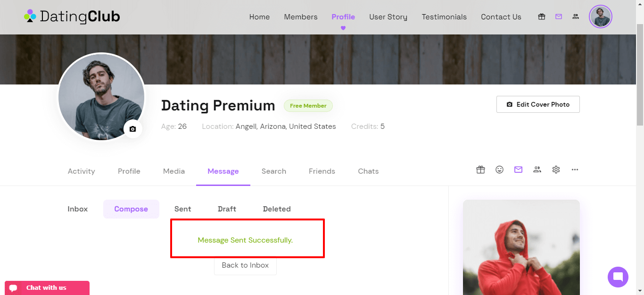
Task: Open the gift icon in top navigation
Action: click(x=542, y=17)
